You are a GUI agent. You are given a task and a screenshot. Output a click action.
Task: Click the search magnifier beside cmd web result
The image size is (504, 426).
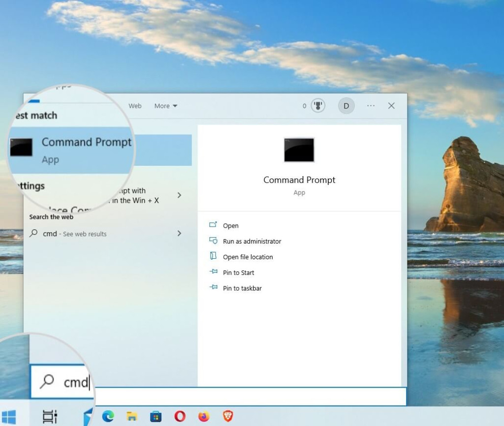click(33, 233)
